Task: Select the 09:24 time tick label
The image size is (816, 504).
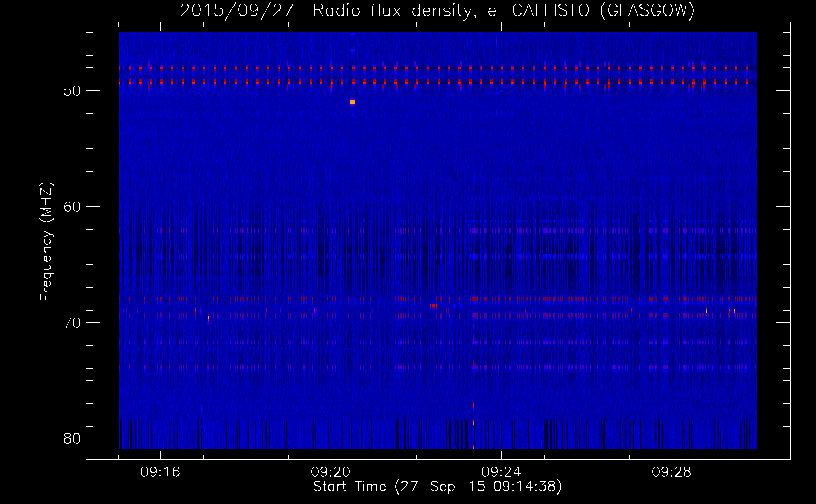Action: click(501, 472)
